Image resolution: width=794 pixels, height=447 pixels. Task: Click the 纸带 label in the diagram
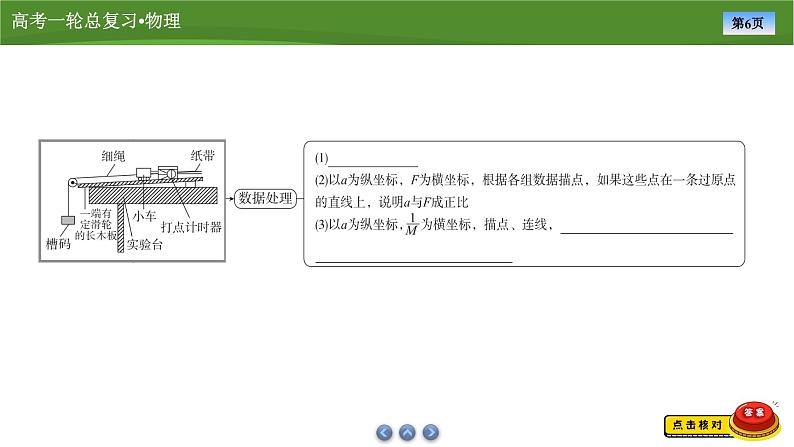(204, 156)
